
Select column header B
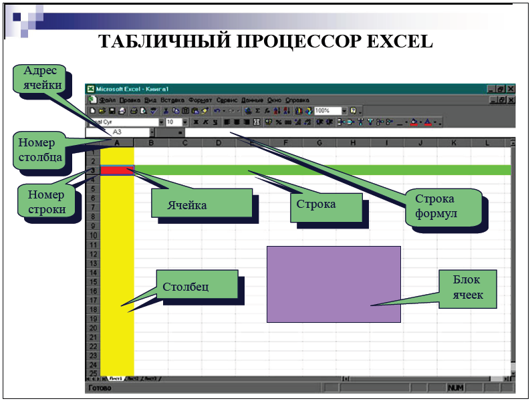coord(151,143)
